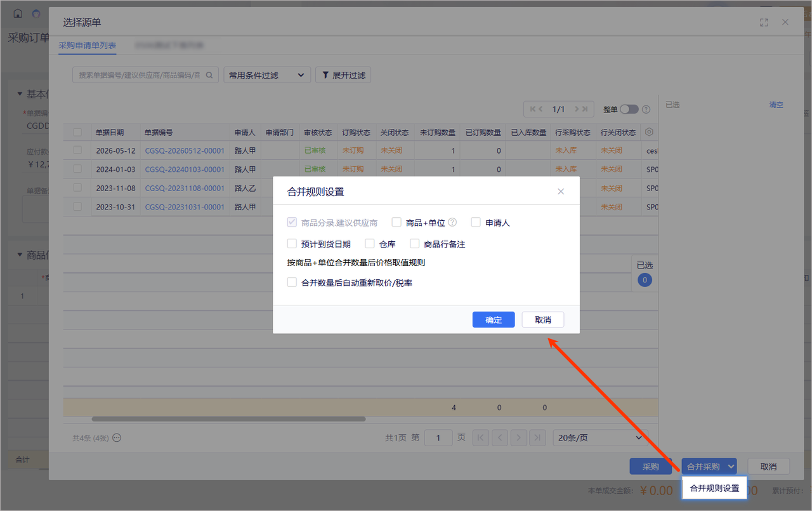The height and width of the screenshot is (511, 812).
Task: Click the table's horizontal scrollbar
Action: (228, 419)
